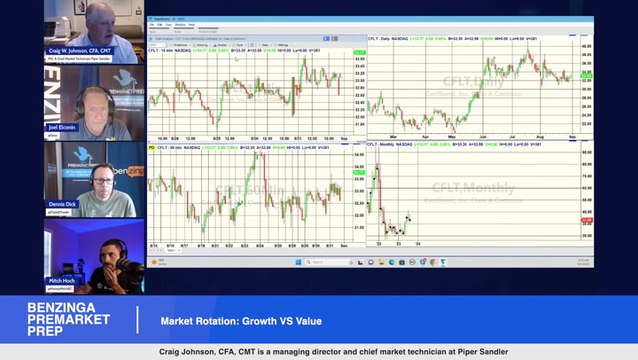The image size is (638, 360).
Task: Expand the Drawing tools dropdown
Action: click(x=201, y=45)
